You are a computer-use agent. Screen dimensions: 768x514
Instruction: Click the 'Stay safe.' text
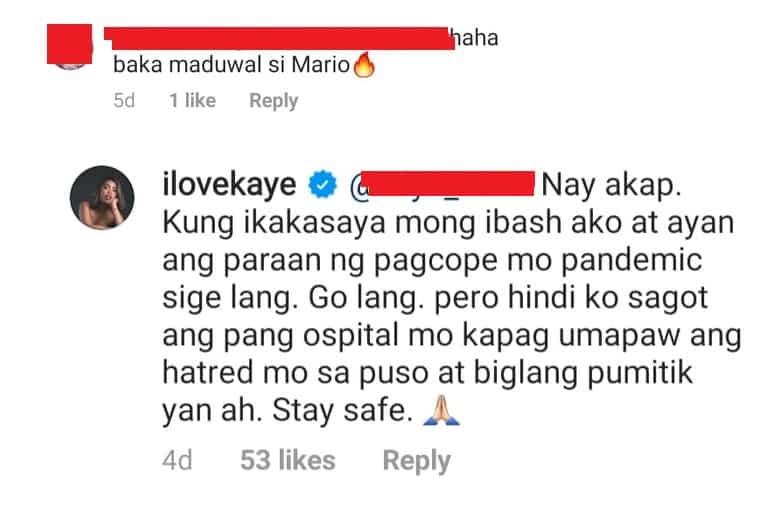point(342,410)
